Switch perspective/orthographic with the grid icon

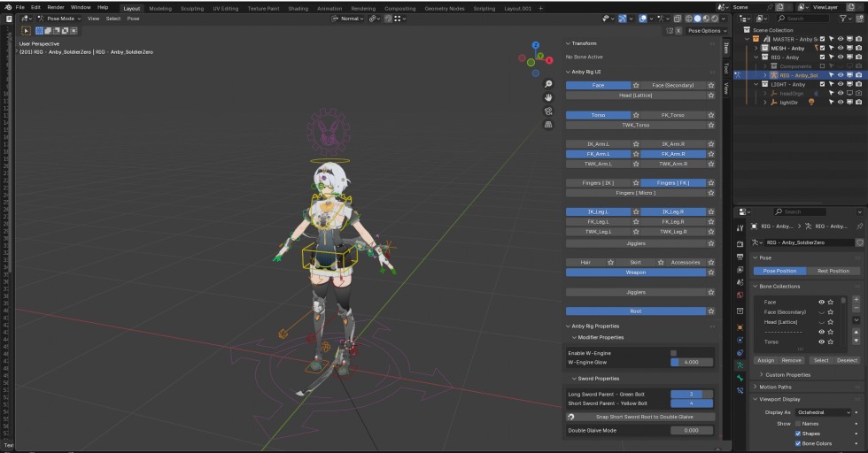[549, 125]
